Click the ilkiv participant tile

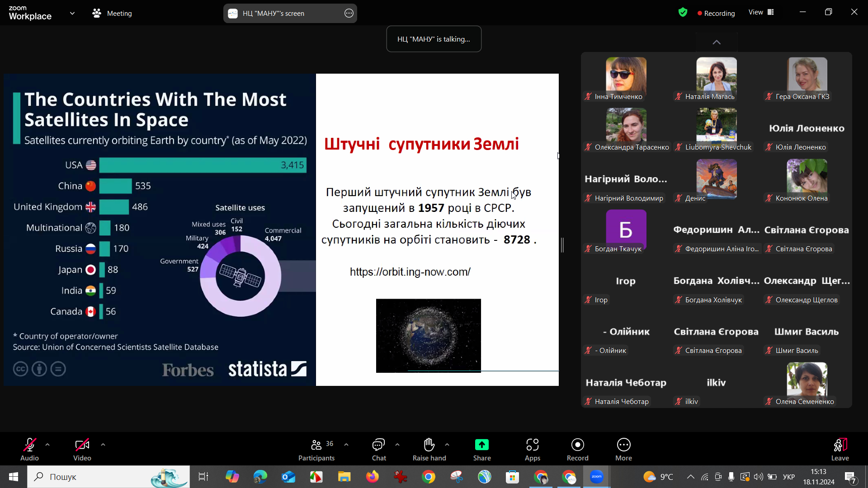[716, 383]
